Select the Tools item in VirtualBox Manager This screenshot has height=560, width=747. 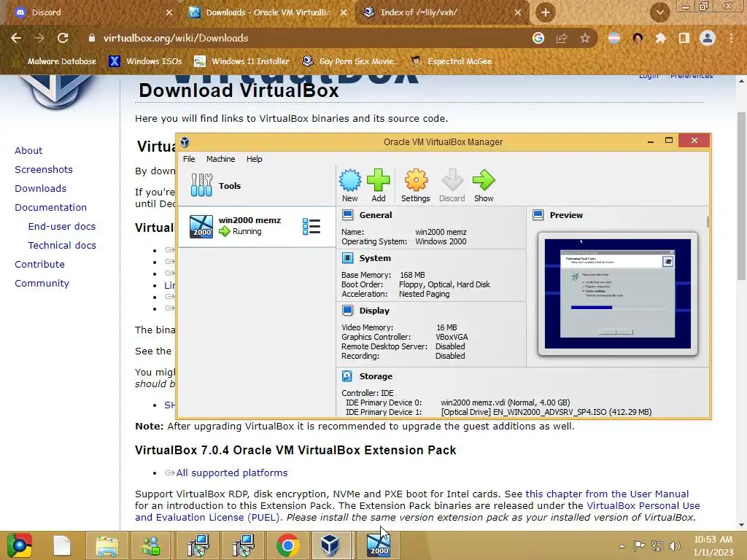(x=256, y=186)
